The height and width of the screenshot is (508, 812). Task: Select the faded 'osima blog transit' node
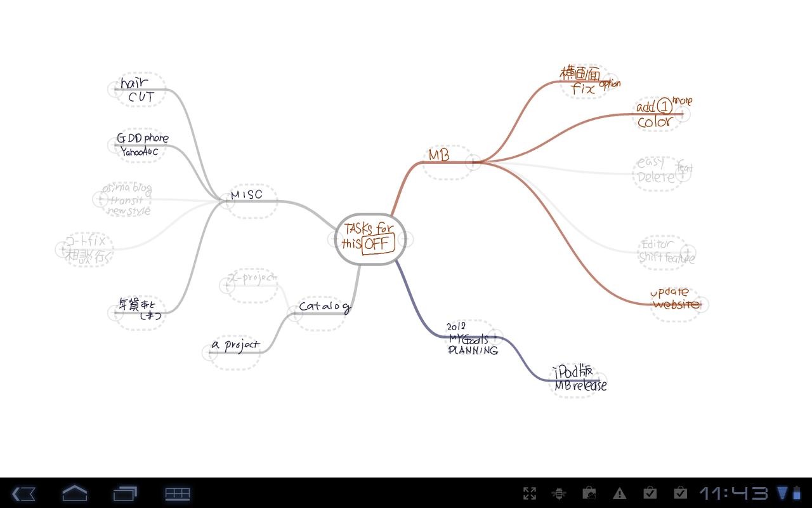(x=125, y=199)
